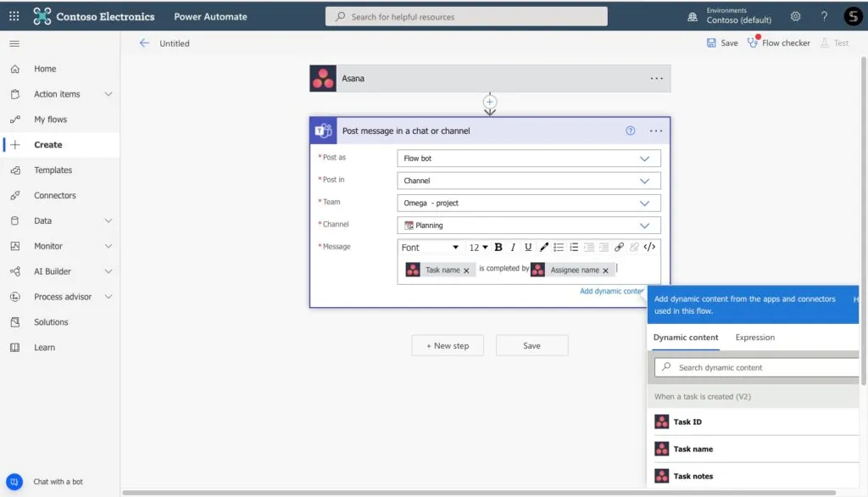
Task: Expand the Monitor menu in the sidebar
Action: point(108,246)
